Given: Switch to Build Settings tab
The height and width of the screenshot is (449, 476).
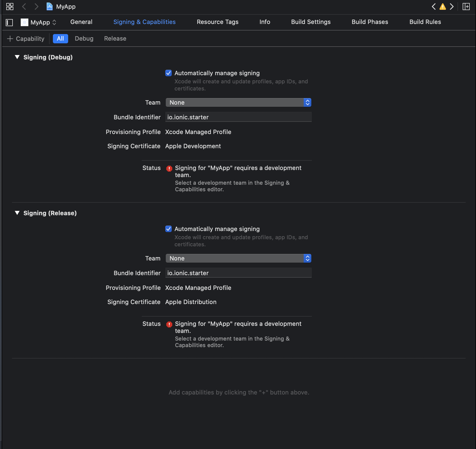Looking at the screenshot, I should pyautogui.click(x=311, y=22).
